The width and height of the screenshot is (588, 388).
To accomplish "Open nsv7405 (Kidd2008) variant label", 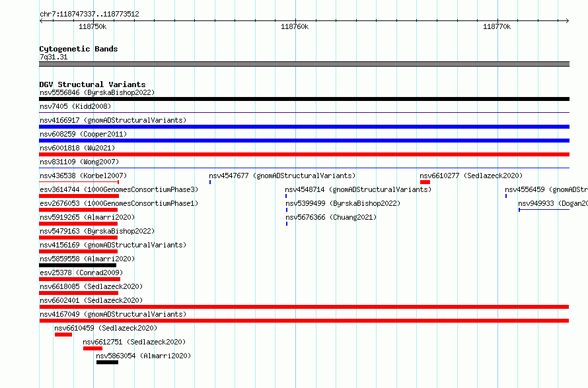I will pos(75,106).
